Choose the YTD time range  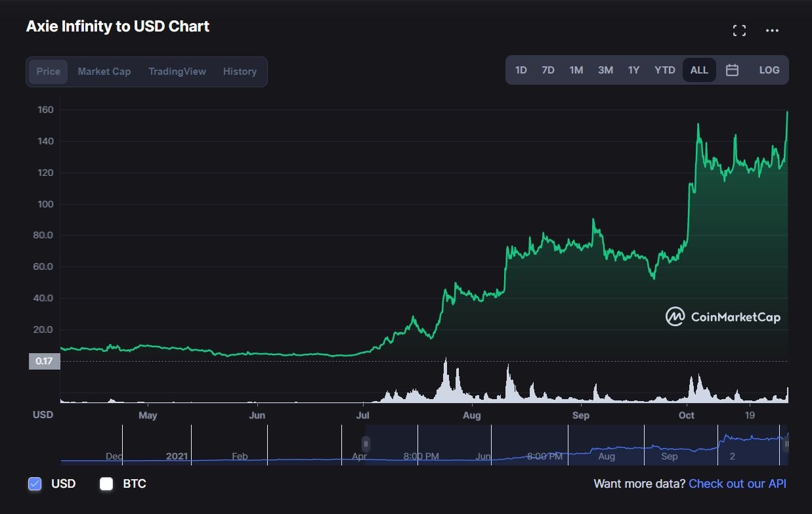click(664, 70)
